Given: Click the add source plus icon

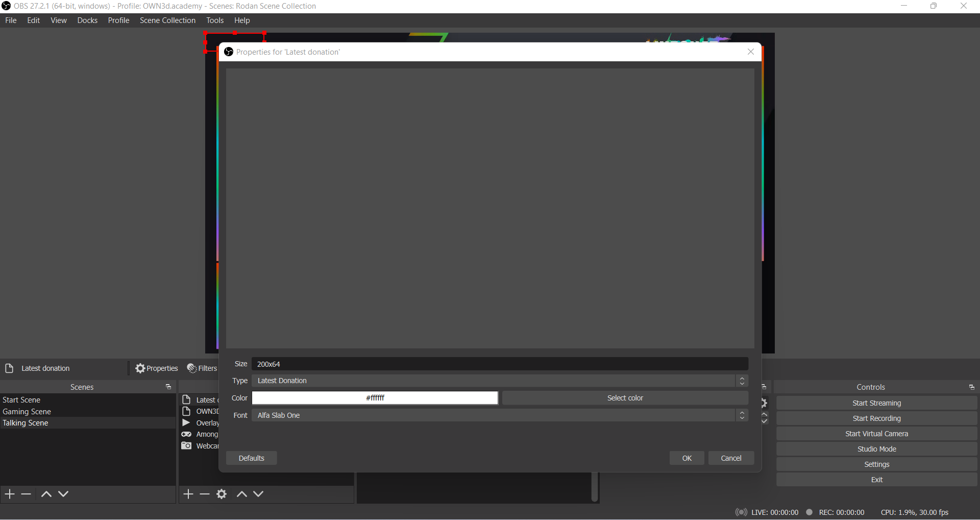Looking at the screenshot, I should pyautogui.click(x=188, y=494).
